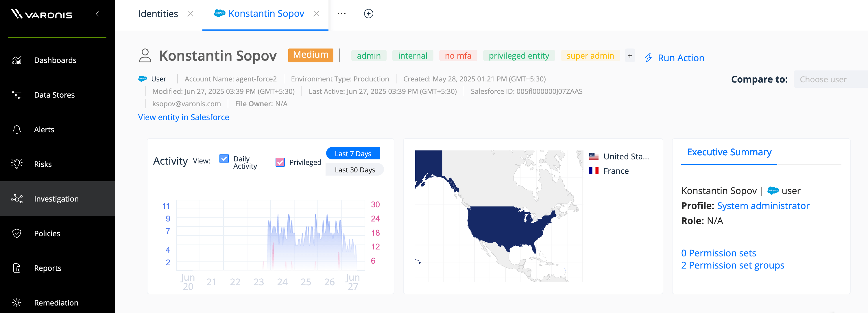Toggle the Daily Activity checkbox
Viewport: 868px width, 313px height.
pyautogui.click(x=224, y=159)
